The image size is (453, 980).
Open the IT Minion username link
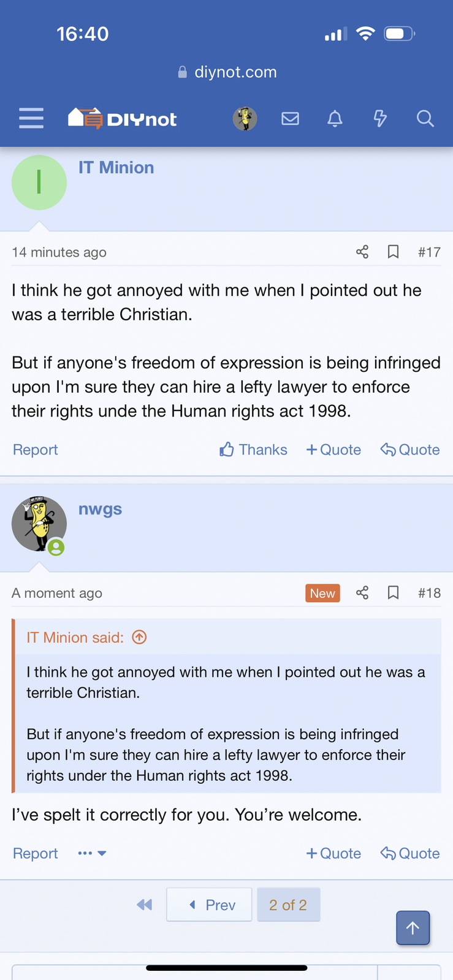116,167
